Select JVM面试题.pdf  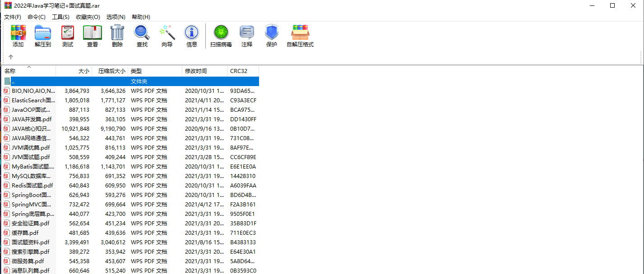[x=31, y=157]
